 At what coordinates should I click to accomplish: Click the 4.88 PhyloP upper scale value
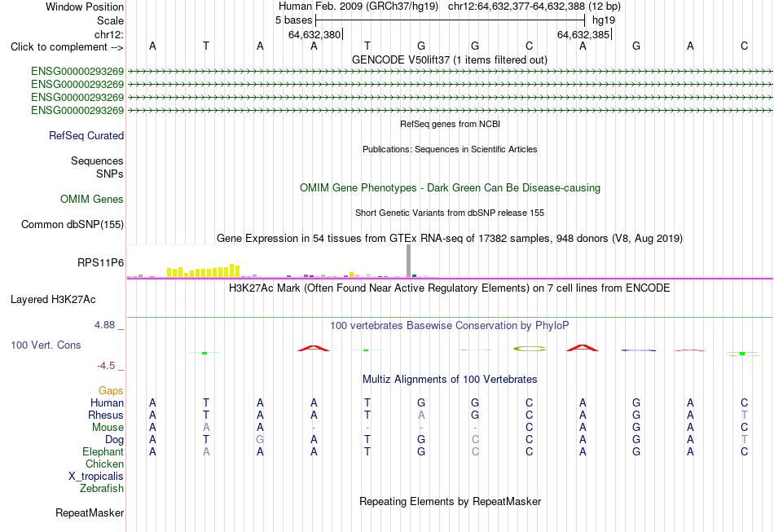[x=104, y=325]
